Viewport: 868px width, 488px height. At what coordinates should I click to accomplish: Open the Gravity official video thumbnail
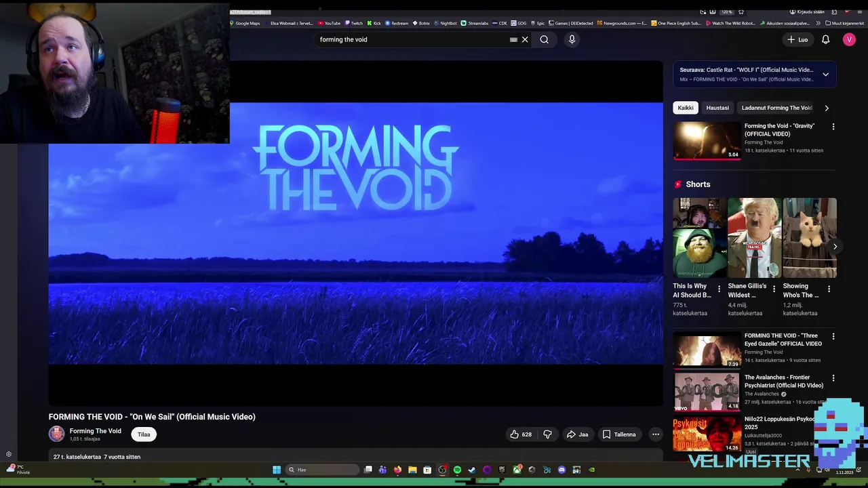[707, 140]
